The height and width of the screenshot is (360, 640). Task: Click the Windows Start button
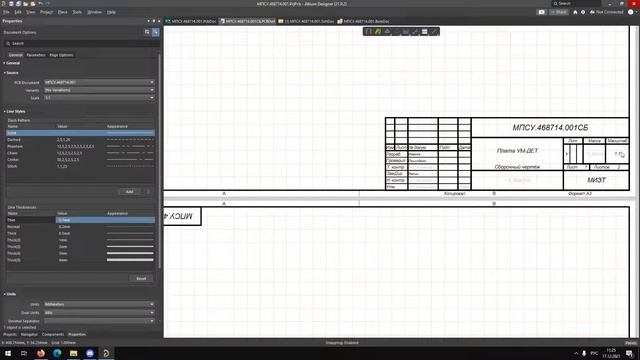[x=8, y=353]
